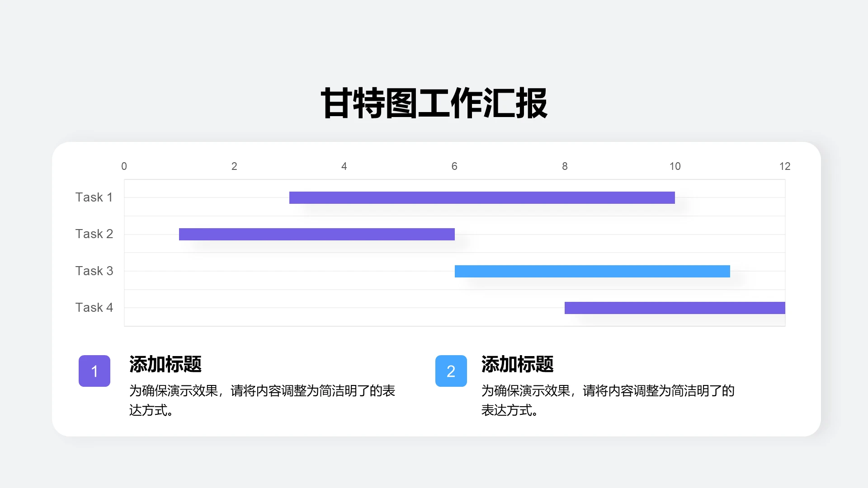Click the axis value 4
Screen dimensions: 868x488
(x=344, y=166)
